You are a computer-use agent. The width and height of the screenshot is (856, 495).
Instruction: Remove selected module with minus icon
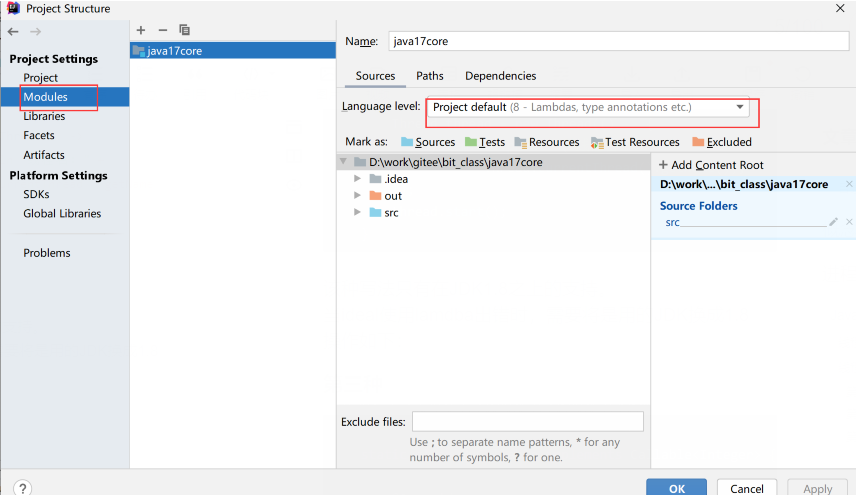pos(163,30)
